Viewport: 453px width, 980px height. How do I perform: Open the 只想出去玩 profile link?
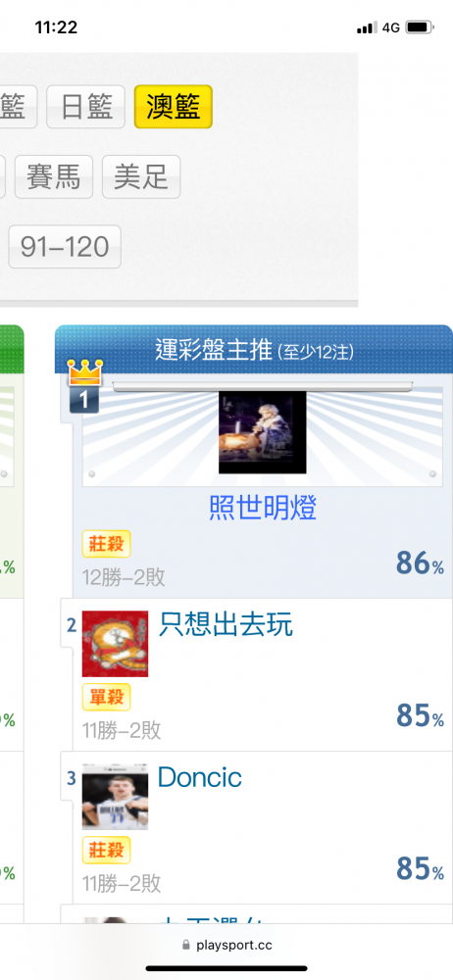226,624
